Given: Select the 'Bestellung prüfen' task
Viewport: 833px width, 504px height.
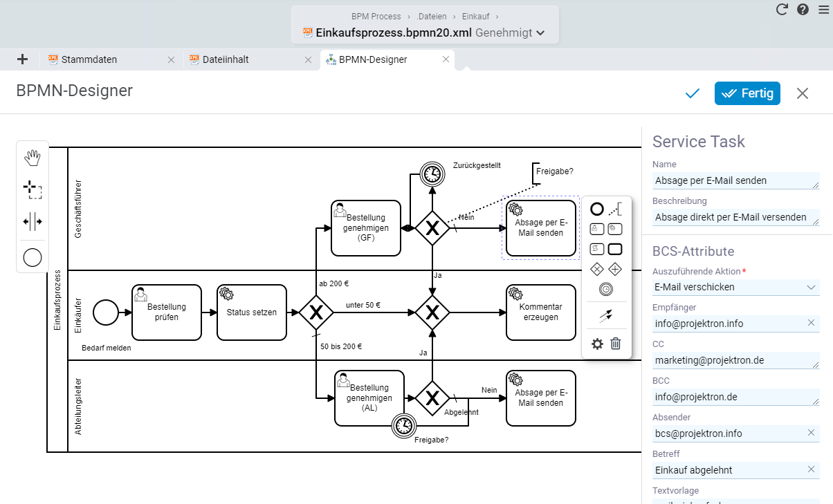Looking at the screenshot, I should pos(166,312).
